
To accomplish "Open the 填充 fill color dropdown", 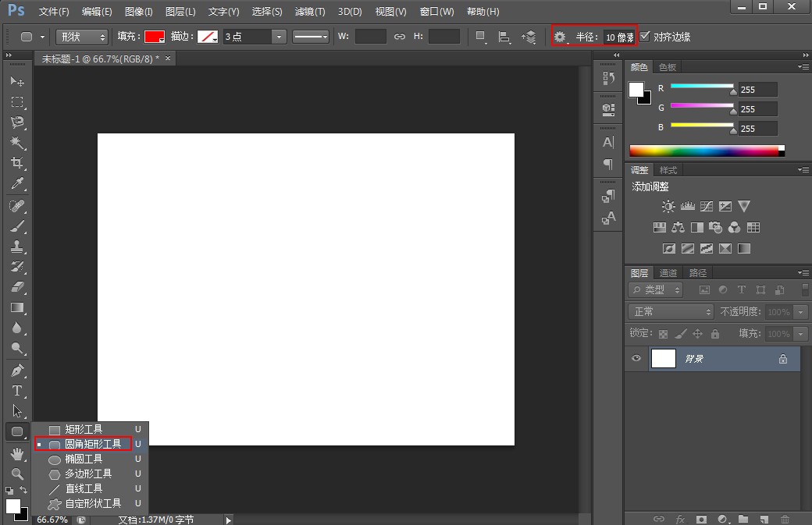I will [x=155, y=37].
